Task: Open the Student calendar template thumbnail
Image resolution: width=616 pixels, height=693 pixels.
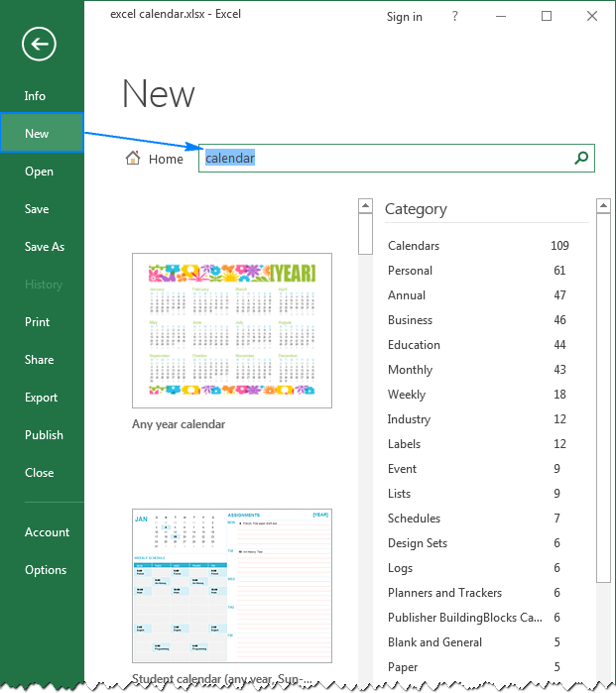Action: click(232, 585)
